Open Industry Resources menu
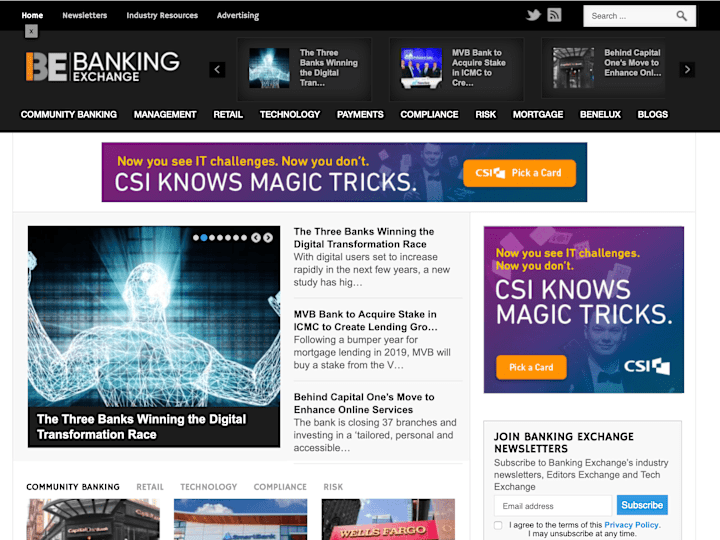Image resolution: width=720 pixels, height=540 pixels. pos(162,15)
